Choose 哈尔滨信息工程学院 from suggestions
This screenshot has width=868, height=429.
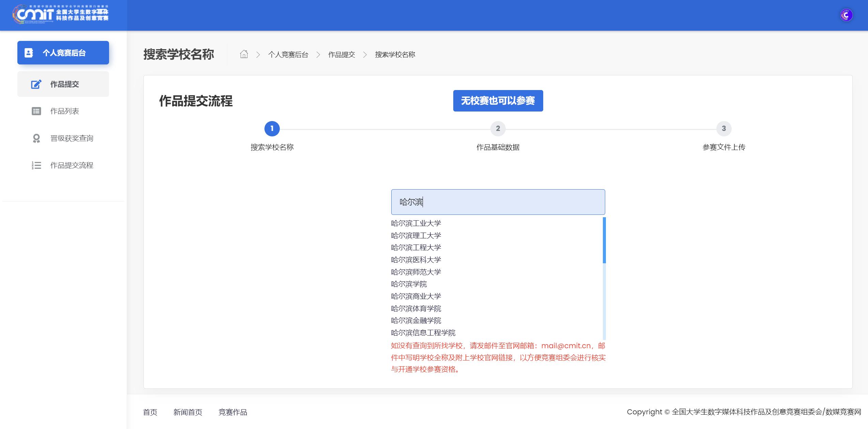(x=423, y=333)
